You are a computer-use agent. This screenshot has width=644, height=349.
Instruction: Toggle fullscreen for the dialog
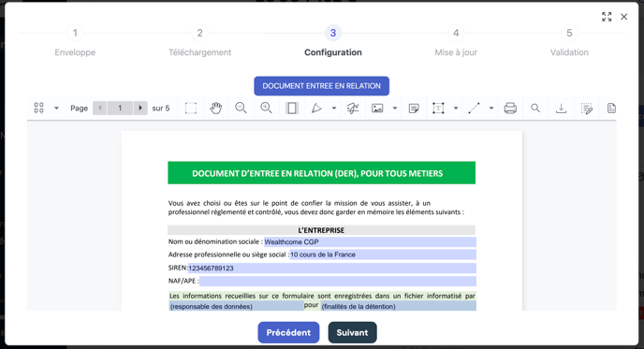[x=607, y=17]
